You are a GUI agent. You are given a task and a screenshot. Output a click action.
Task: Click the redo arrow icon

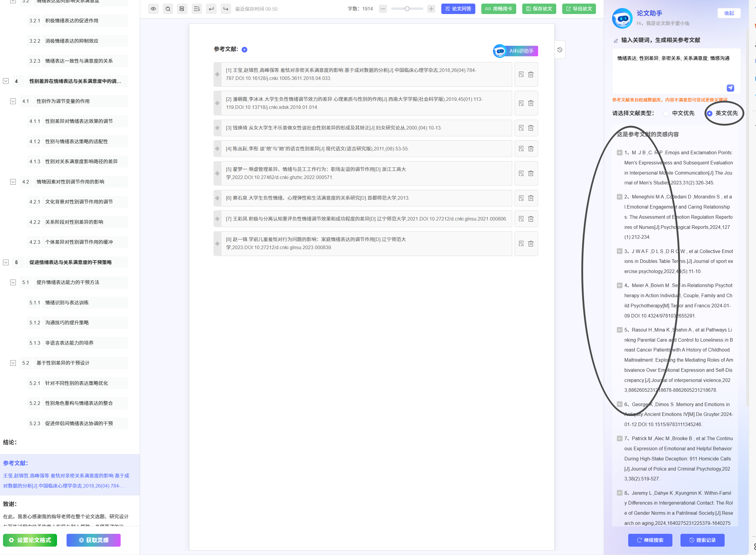(225, 9)
